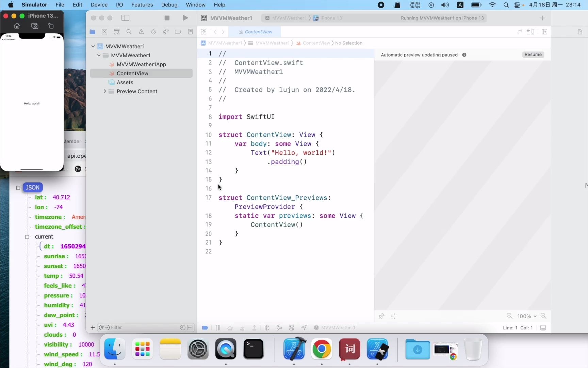Toggle the Xcode navigator sidebar
This screenshot has height=368, width=588.
(x=125, y=18)
